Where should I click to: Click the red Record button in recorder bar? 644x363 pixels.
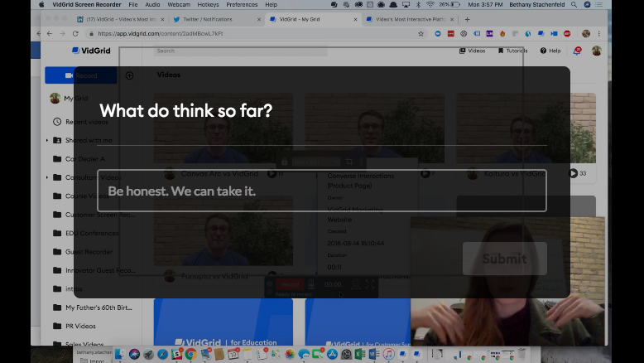click(290, 284)
